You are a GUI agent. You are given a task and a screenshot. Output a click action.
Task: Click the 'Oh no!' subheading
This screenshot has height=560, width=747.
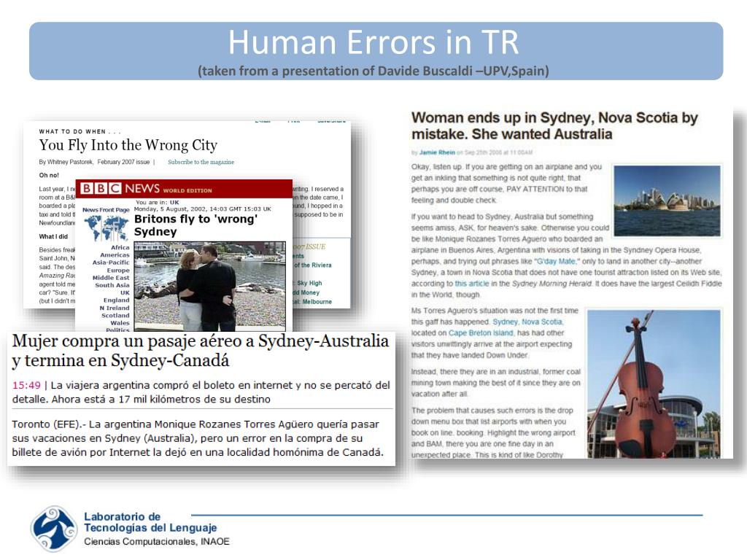click(49, 175)
